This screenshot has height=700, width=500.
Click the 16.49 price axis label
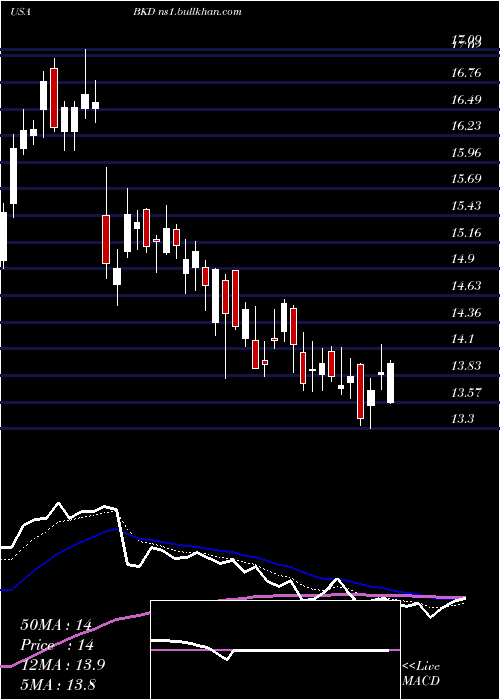click(x=466, y=99)
